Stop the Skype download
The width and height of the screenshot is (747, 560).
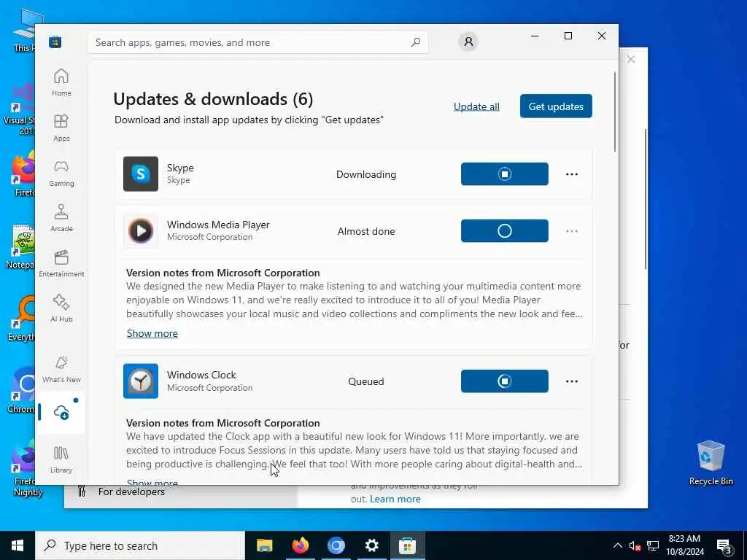pyautogui.click(x=505, y=174)
